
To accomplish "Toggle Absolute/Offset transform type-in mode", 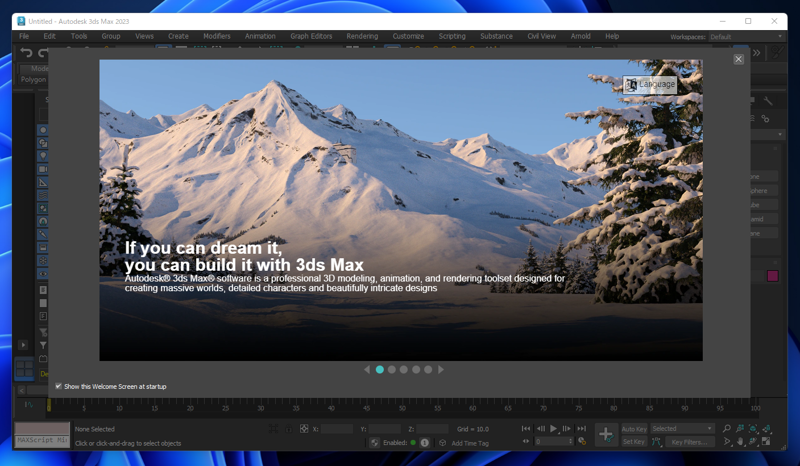I will (x=304, y=429).
